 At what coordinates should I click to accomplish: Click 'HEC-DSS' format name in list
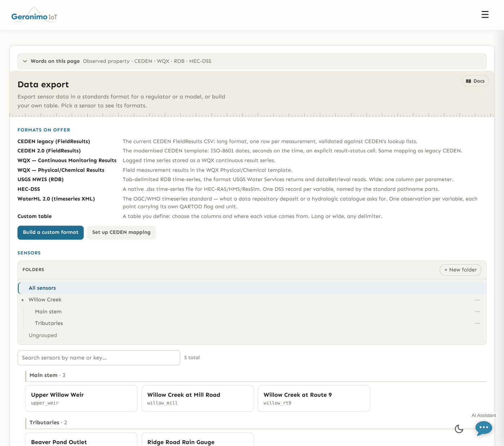coord(29,189)
